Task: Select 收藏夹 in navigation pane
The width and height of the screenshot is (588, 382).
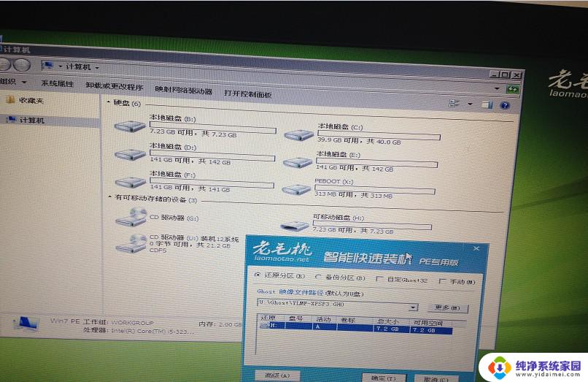Action: pyautogui.click(x=31, y=100)
